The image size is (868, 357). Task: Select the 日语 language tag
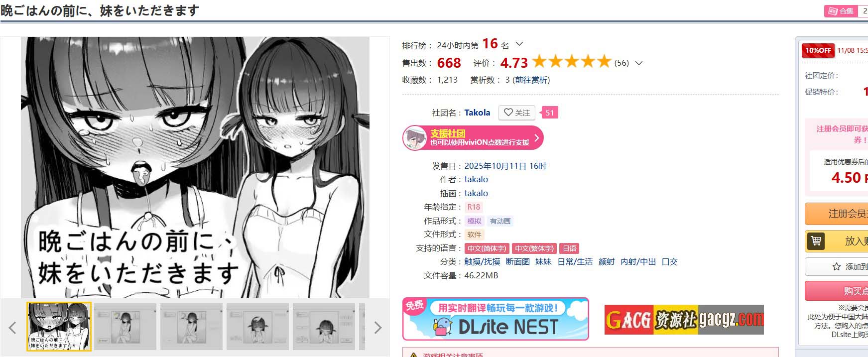tap(570, 248)
